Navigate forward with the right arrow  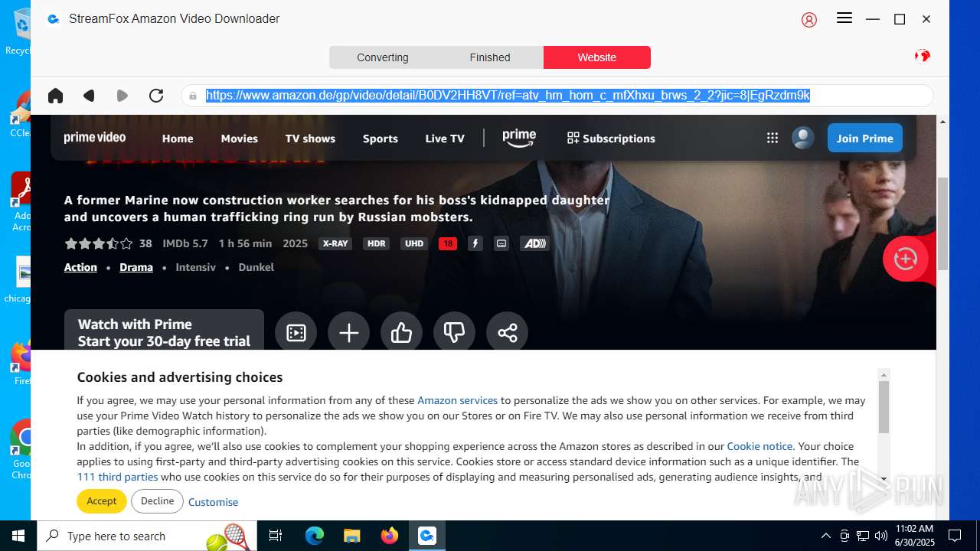tap(122, 96)
